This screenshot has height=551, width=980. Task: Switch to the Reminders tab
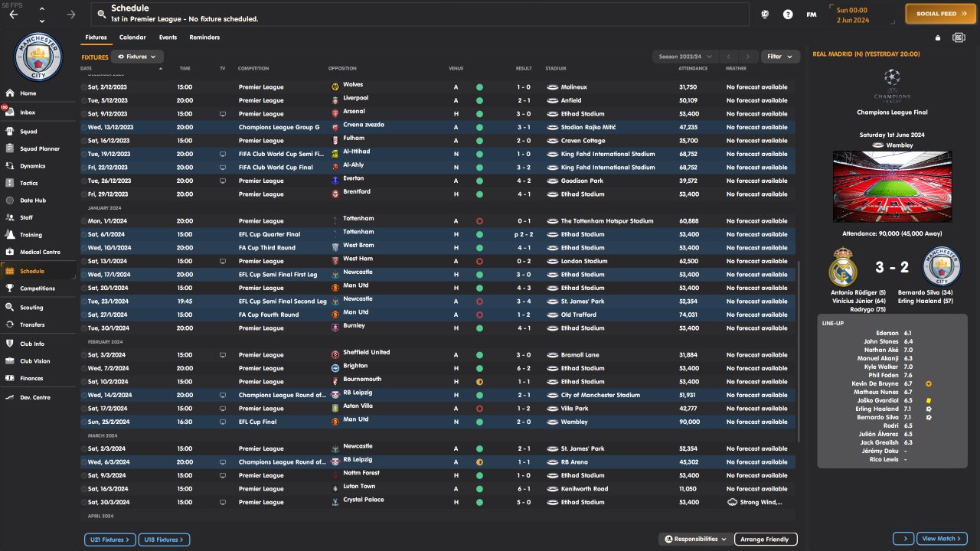(x=204, y=37)
